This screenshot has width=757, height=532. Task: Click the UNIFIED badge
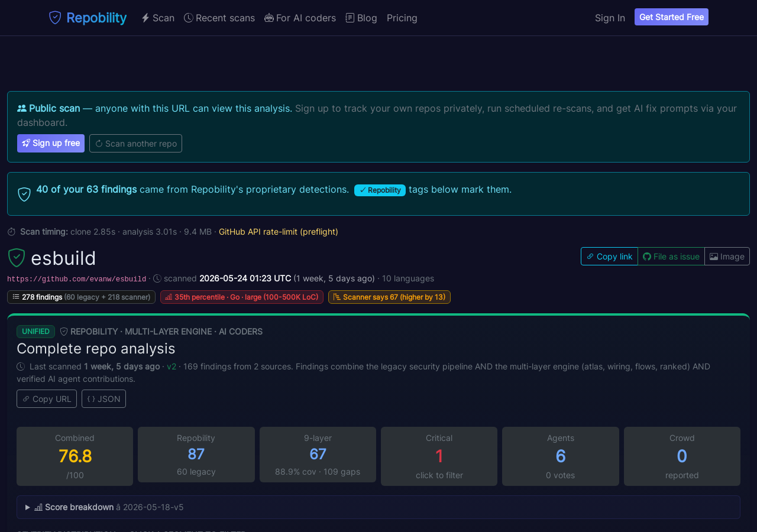35,332
